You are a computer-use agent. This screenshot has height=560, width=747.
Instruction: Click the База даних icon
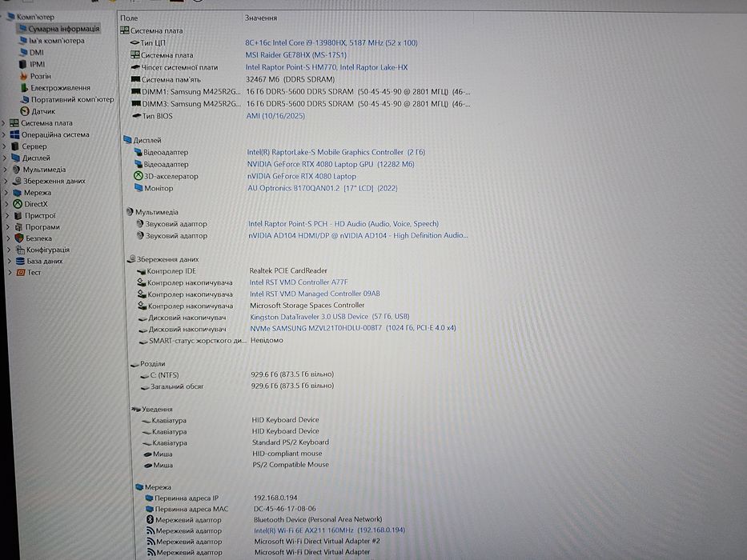pos(20,261)
